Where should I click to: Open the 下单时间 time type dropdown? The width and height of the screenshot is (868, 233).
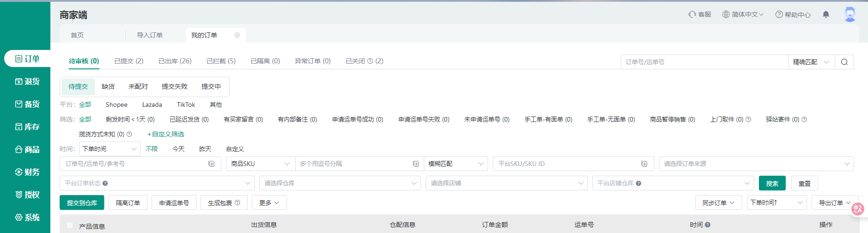tap(110, 149)
